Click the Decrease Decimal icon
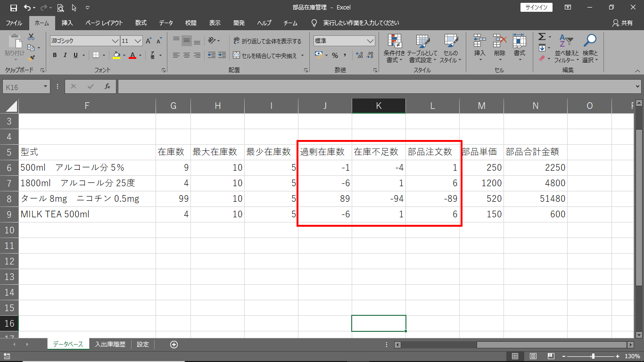644x362 pixels. click(x=370, y=55)
